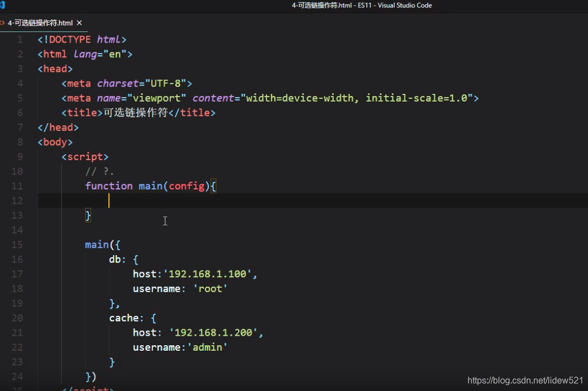This screenshot has height=391, width=588.
Task: Click the '// ?.' comment
Action: 99,171
